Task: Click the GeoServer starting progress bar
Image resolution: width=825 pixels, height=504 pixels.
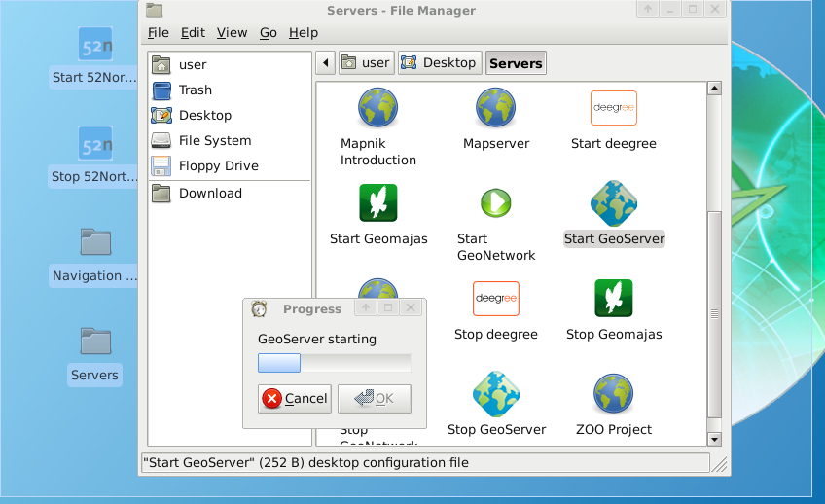Action: 334,363
